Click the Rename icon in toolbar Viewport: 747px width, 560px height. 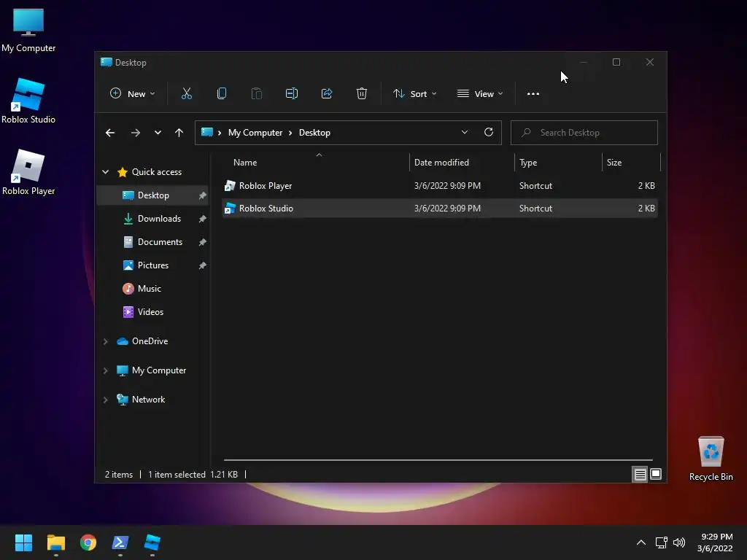coord(292,94)
